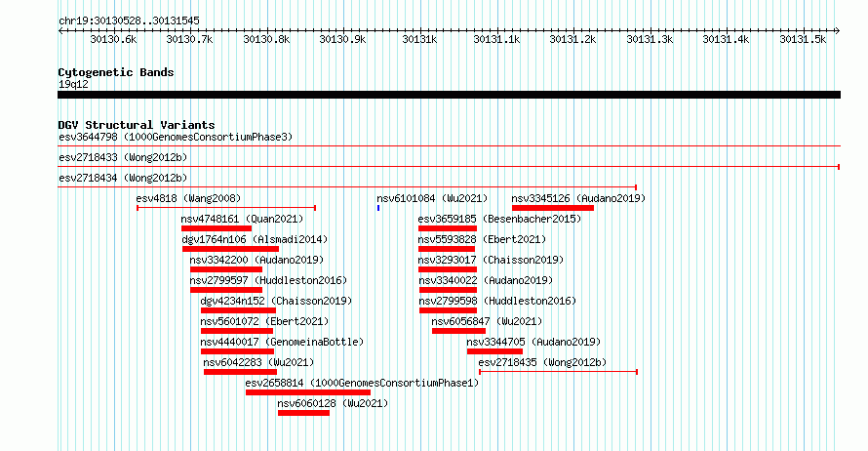868x451 pixels.
Task: Click the red bar beneath nsv4748161
Action: point(217,228)
